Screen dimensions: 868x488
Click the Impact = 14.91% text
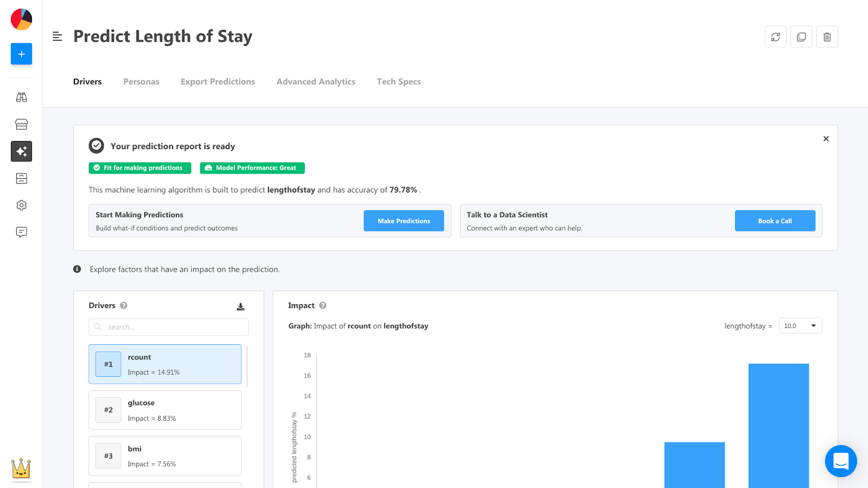(154, 373)
